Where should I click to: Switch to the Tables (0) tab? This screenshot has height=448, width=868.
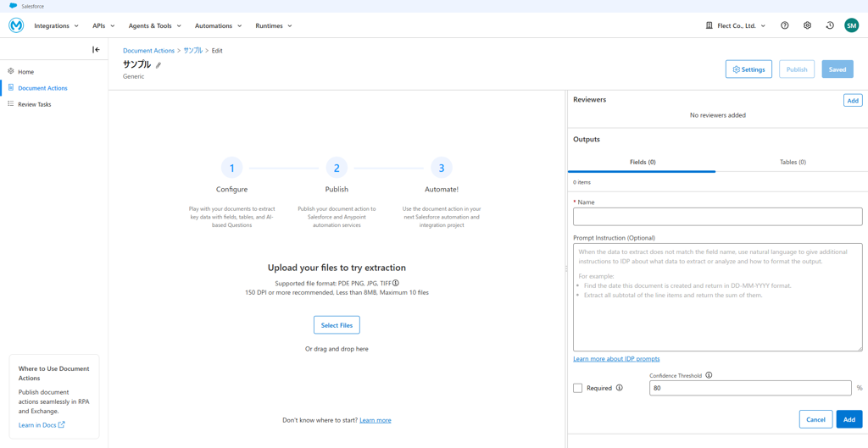tap(793, 162)
